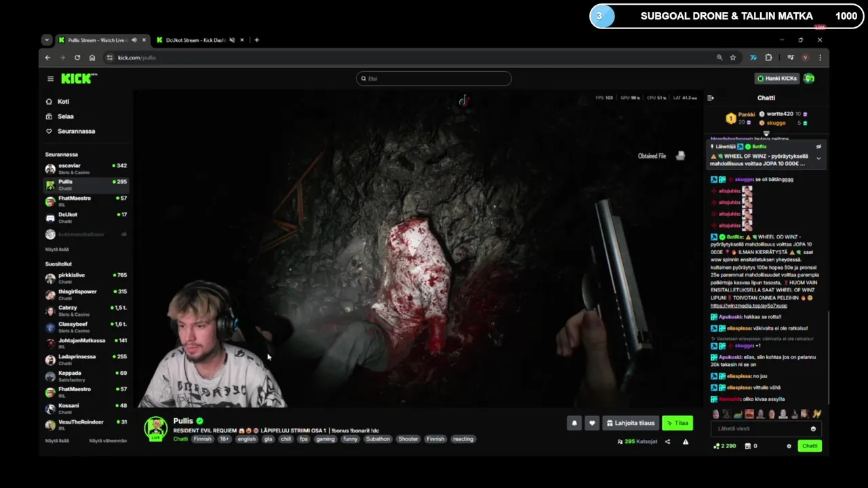Toggle follow heart for Pullis
This screenshot has height=488, width=868.
[592, 423]
